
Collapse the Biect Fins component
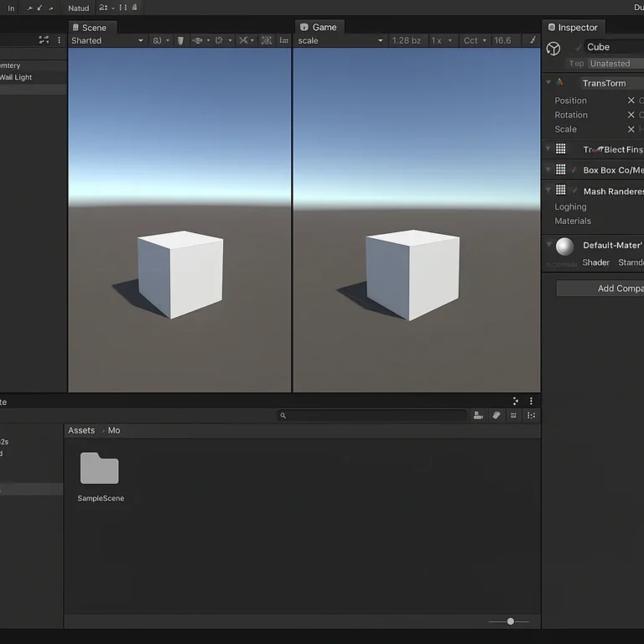(548, 148)
